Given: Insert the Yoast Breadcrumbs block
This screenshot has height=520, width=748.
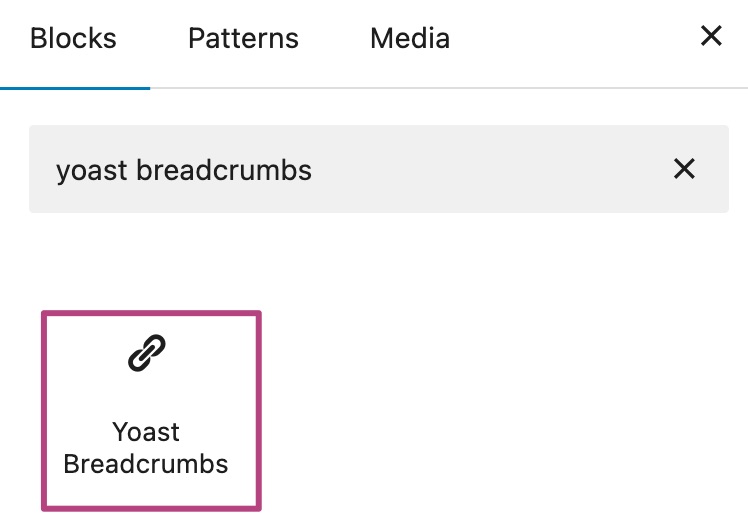Looking at the screenshot, I should [151, 411].
